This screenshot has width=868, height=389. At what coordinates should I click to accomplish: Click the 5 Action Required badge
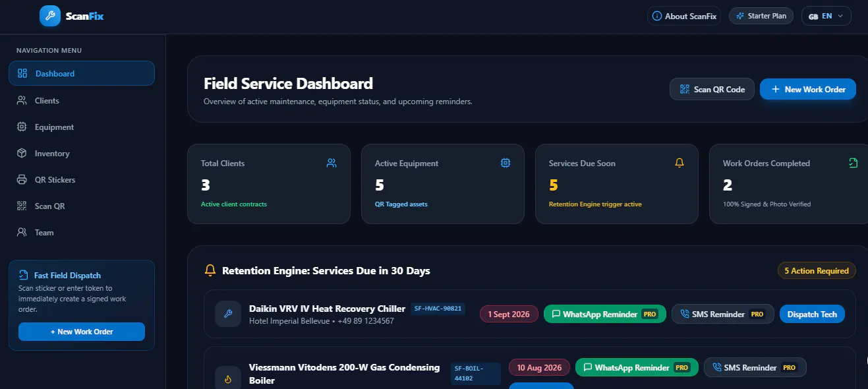[817, 270]
